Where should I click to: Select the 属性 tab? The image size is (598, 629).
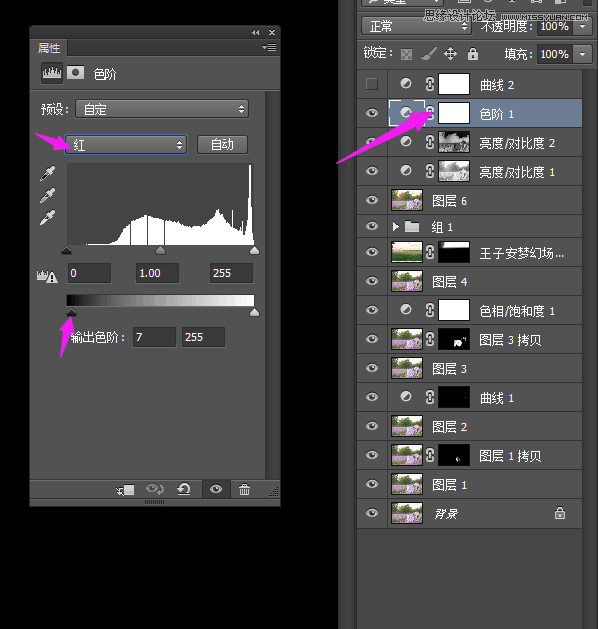click(x=49, y=48)
